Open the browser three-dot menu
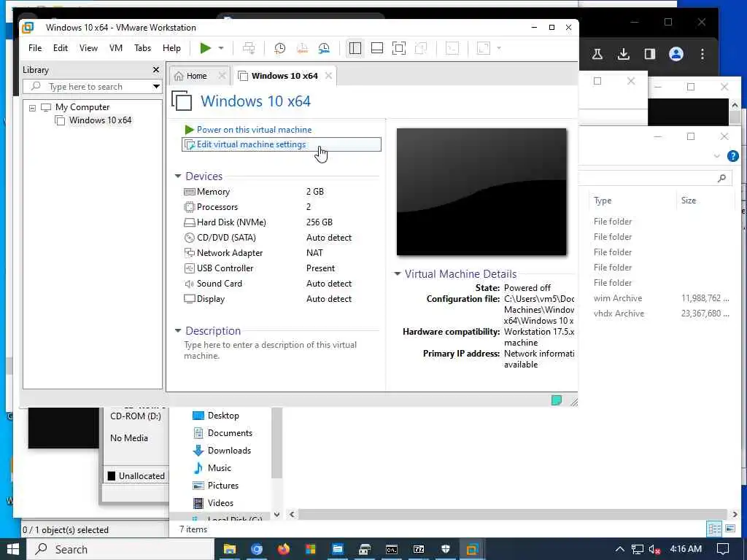Image resolution: width=747 pixels, height=560 pixels. (703, 54)
